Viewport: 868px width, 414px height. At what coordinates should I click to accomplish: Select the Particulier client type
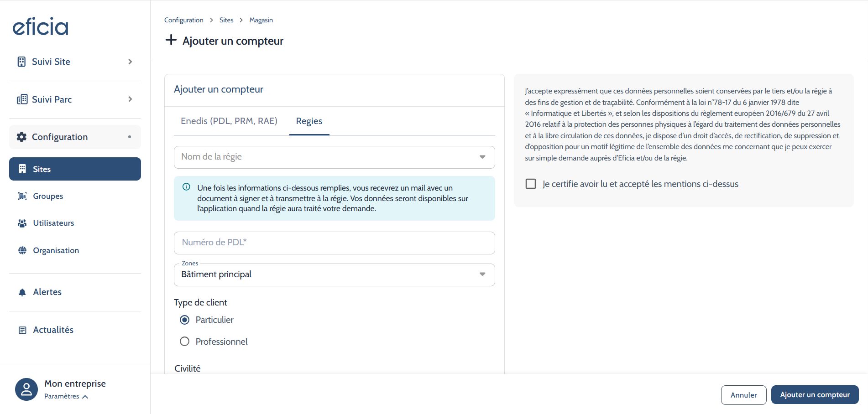tap(185, 320)
